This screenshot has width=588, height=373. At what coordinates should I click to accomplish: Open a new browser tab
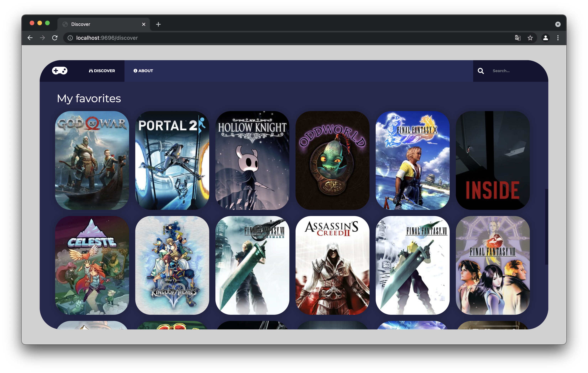tap(158, 24)
